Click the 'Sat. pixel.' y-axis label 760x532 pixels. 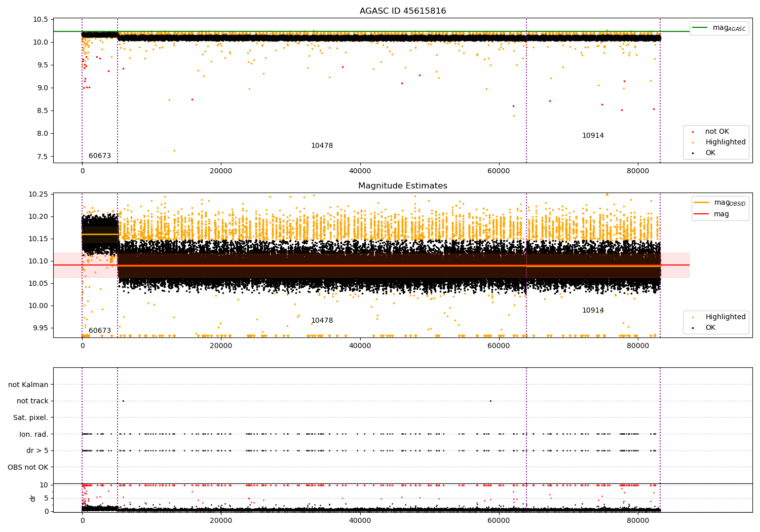(31, 417)
